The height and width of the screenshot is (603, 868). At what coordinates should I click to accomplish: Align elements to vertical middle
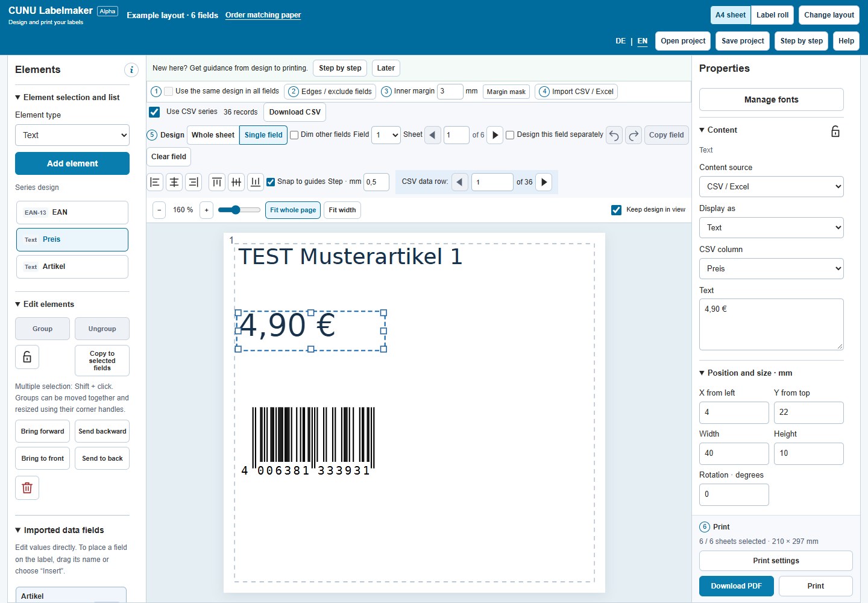236,182
